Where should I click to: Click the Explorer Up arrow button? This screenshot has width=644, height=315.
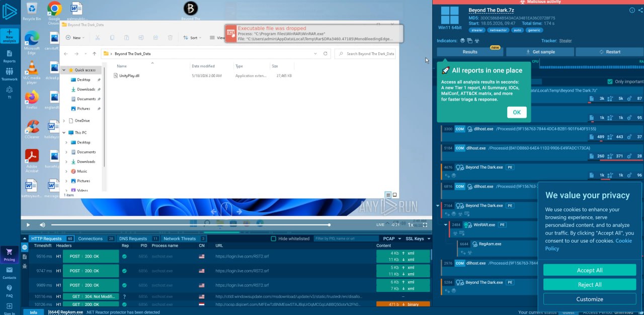(x=95, y=53)
